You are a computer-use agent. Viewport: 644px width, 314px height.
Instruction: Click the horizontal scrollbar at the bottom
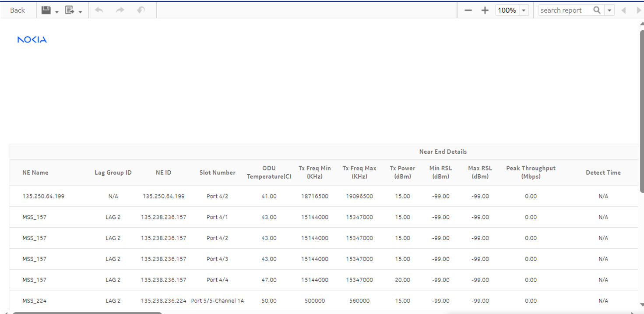click(88, 313)
